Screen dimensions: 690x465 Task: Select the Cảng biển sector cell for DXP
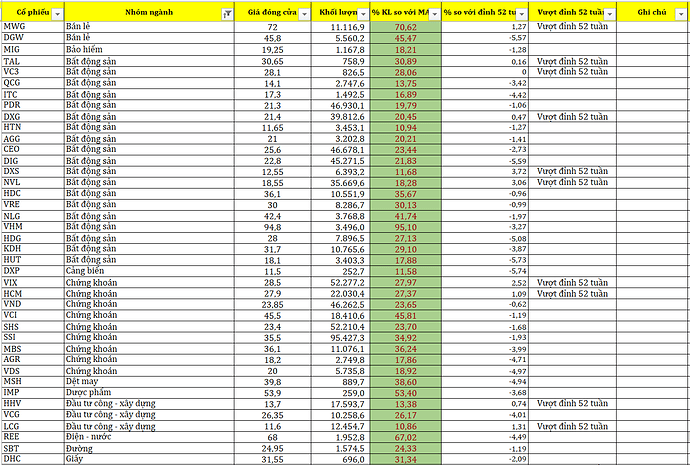click(149, 271)
